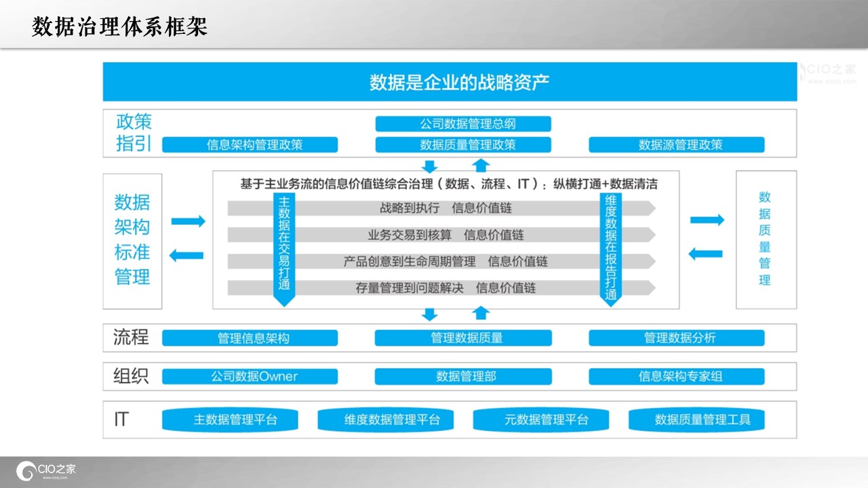
Task: Select the 战略到执行 信息价值链 row
Action: 441,208
